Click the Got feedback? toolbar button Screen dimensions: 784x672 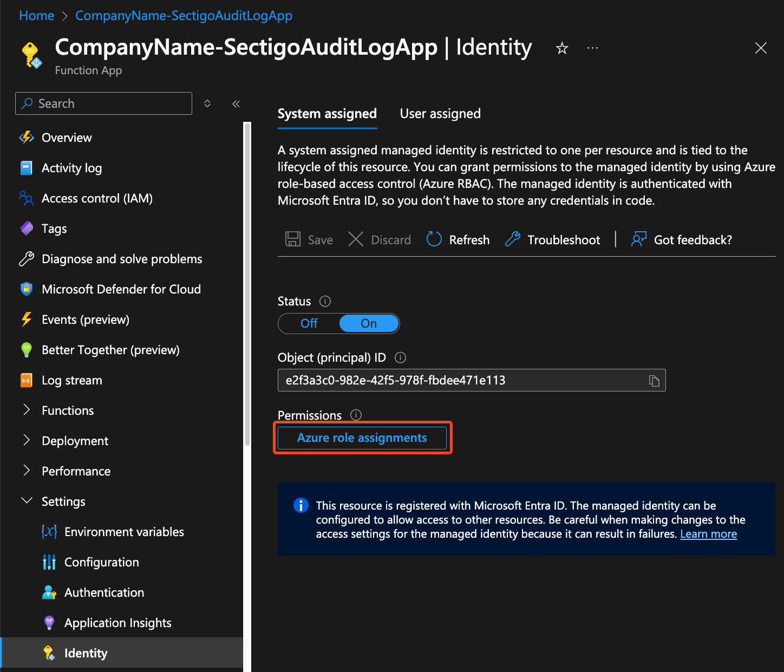pyautogui.click(x=681, y=239)
